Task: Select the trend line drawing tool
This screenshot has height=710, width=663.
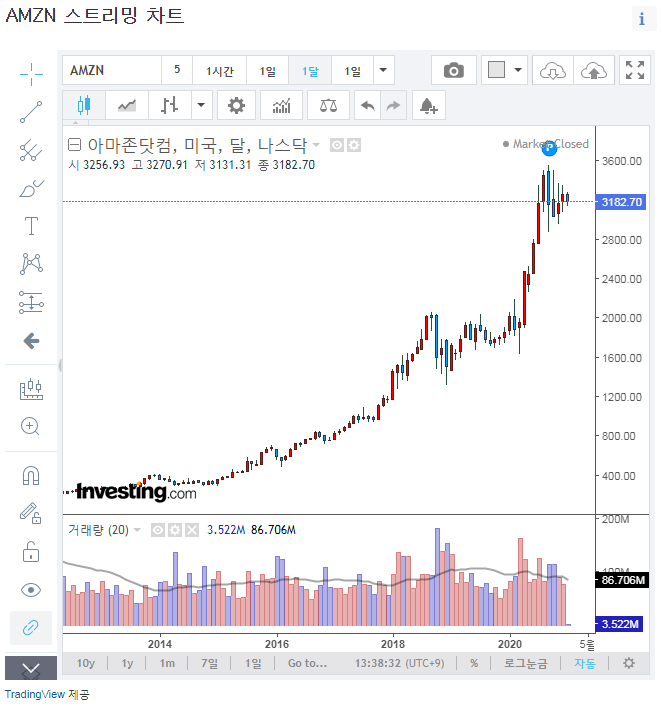Action: [31, 112]
